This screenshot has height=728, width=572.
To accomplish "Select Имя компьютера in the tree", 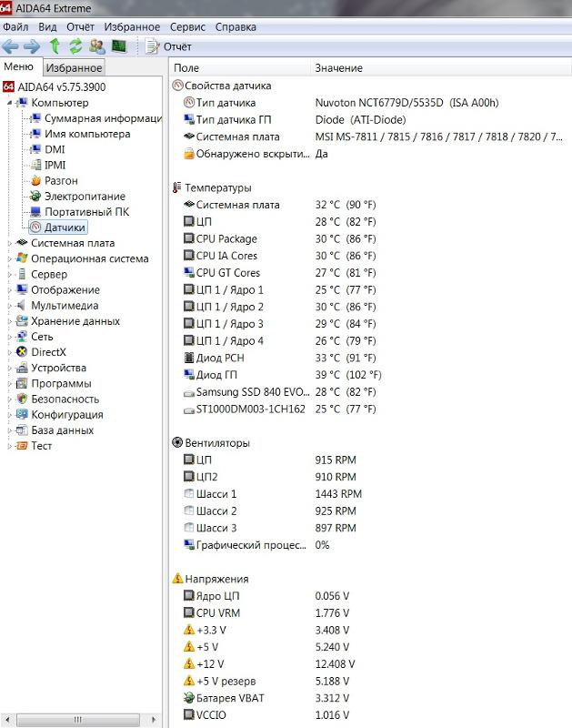I will click(x=87, y=134).
